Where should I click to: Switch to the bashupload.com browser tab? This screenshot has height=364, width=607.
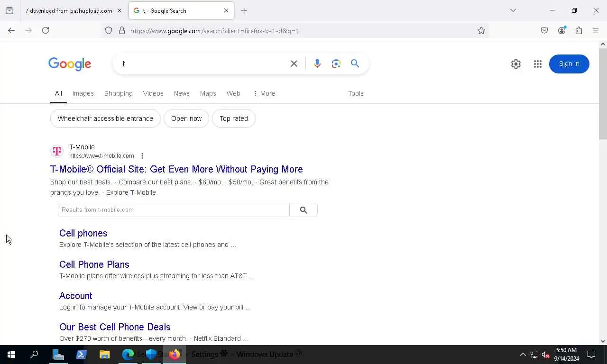(69, 10)
